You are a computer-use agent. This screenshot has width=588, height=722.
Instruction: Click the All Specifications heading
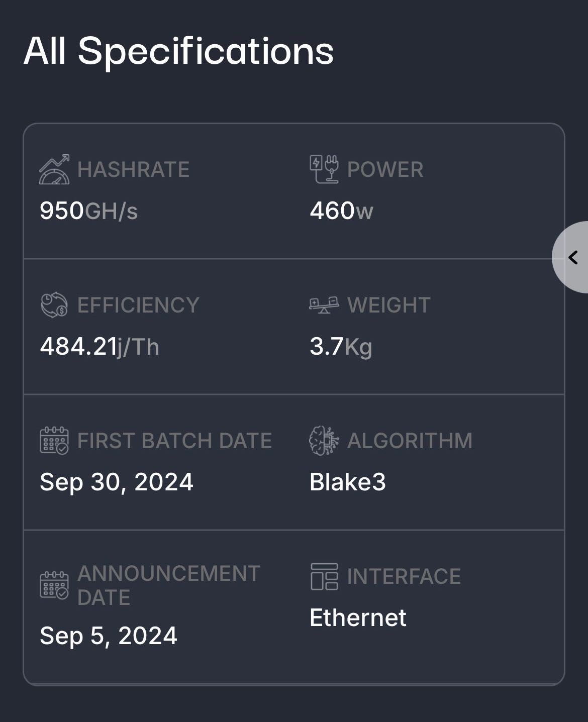coord(178,51)
